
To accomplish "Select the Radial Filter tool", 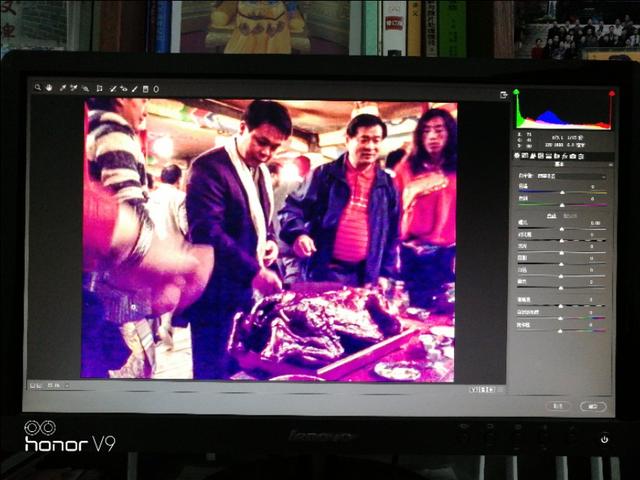I will 156,89.
